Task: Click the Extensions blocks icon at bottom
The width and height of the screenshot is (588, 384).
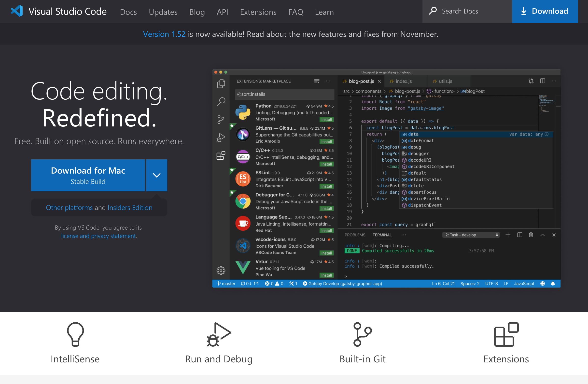Action: click(x=506, y=334)
